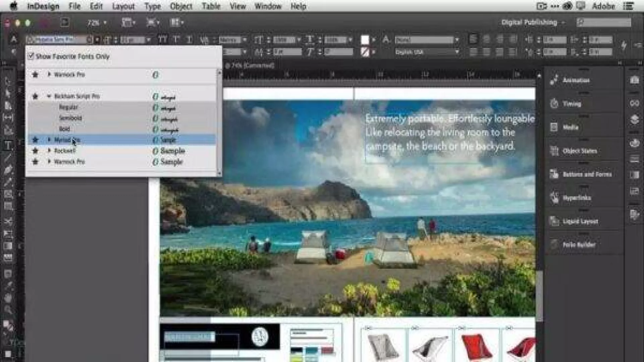
Task: Open the Digital Publishing workspace dropdown
Action: (x=533, y=22)
